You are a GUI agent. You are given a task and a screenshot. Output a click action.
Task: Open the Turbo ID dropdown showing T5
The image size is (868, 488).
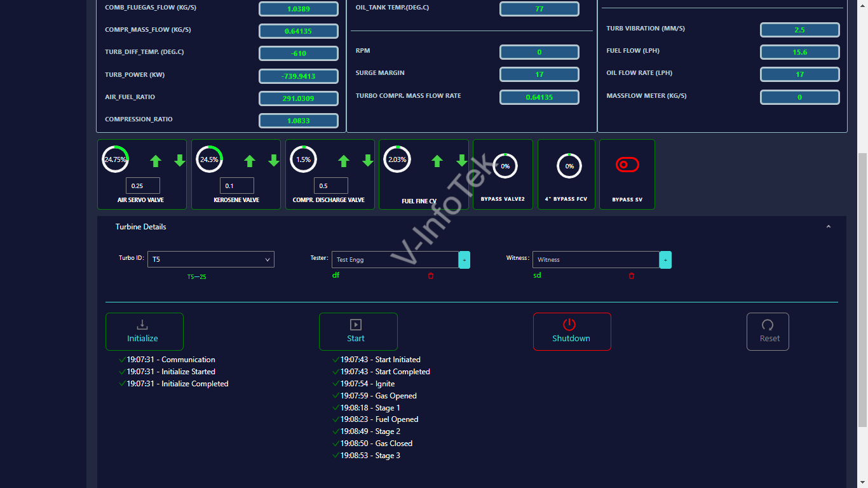pos(211,259)
